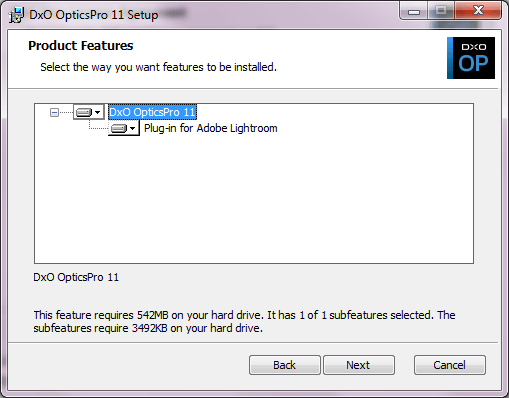Click the Product Features heading

click(x=81, y=46)
